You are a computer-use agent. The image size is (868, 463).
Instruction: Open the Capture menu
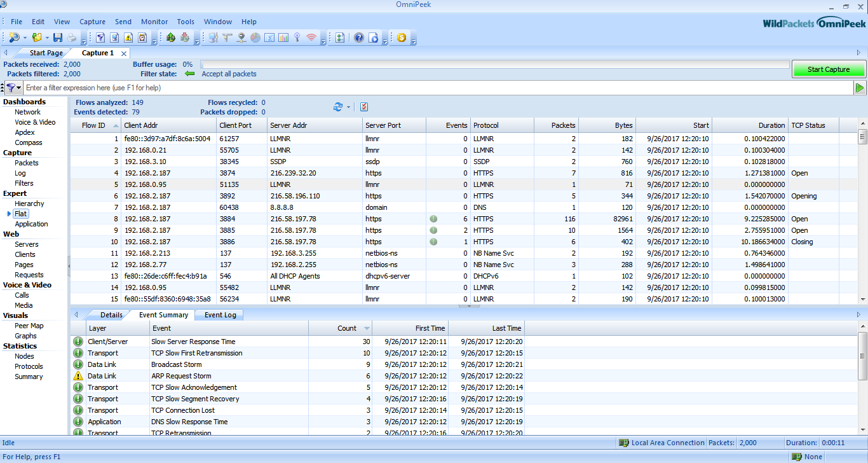(92, 22)
